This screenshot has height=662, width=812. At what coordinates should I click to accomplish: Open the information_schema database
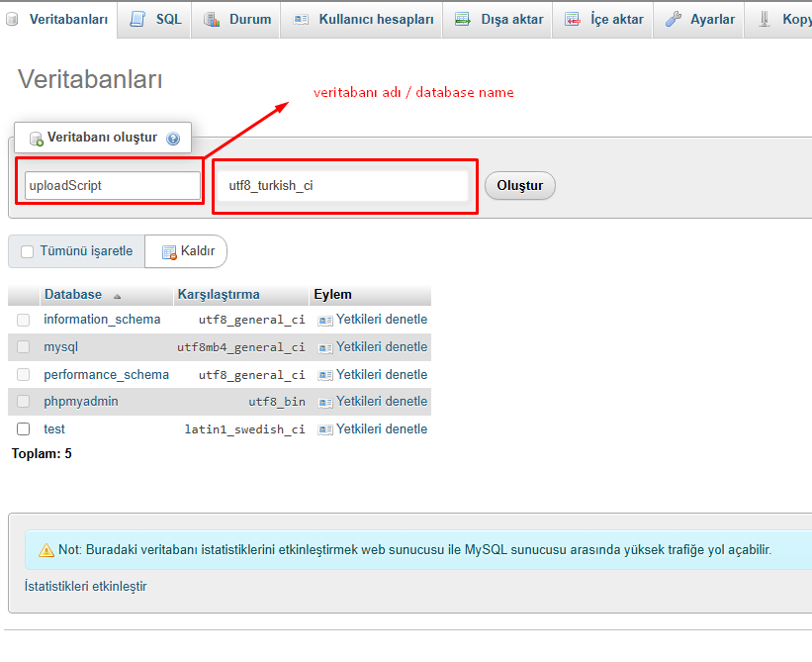point(102,319)
